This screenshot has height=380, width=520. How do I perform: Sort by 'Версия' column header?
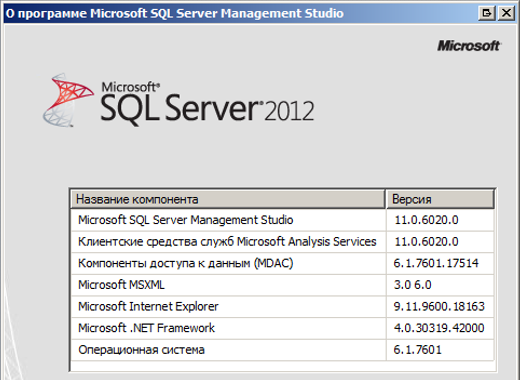coord(440,199)
